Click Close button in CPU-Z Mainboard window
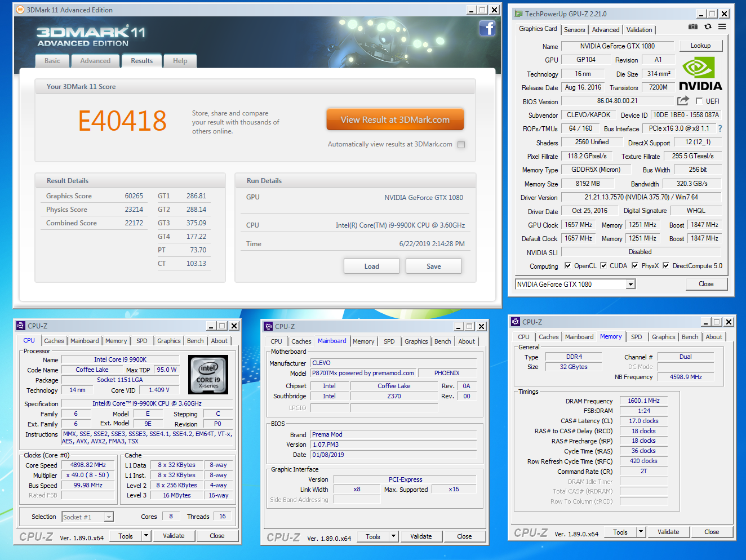The image size is (746, 560). click(464, 536)
